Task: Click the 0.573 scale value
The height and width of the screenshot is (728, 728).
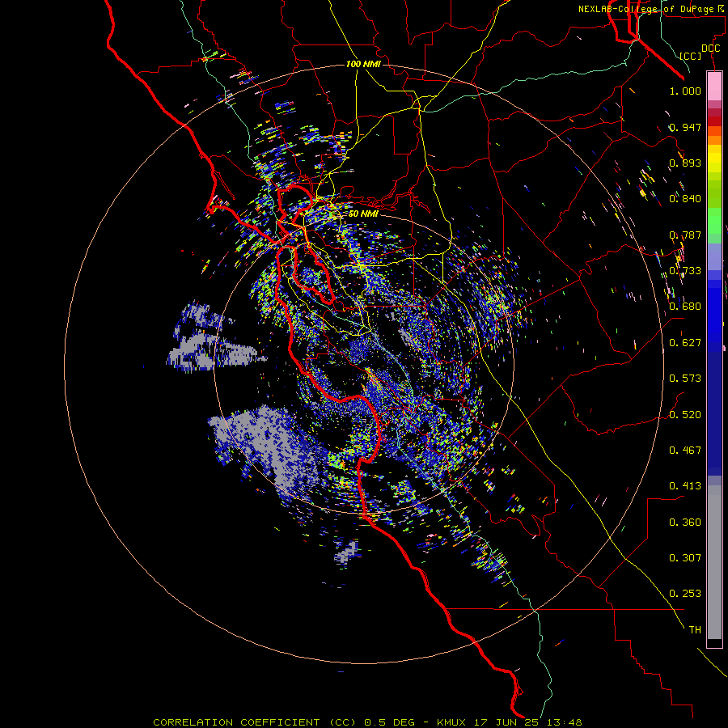Action: pyautogui.click(x=685, y=379)
